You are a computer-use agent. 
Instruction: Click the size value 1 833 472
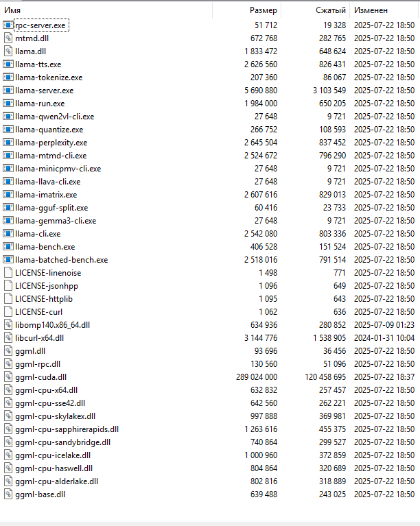click(261, 51)
